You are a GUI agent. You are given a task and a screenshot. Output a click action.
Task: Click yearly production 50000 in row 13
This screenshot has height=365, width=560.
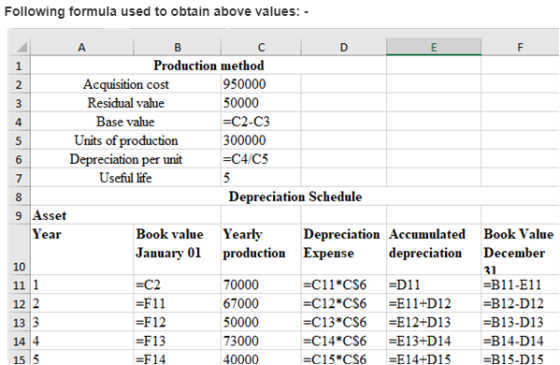click(x=261, y=322)
